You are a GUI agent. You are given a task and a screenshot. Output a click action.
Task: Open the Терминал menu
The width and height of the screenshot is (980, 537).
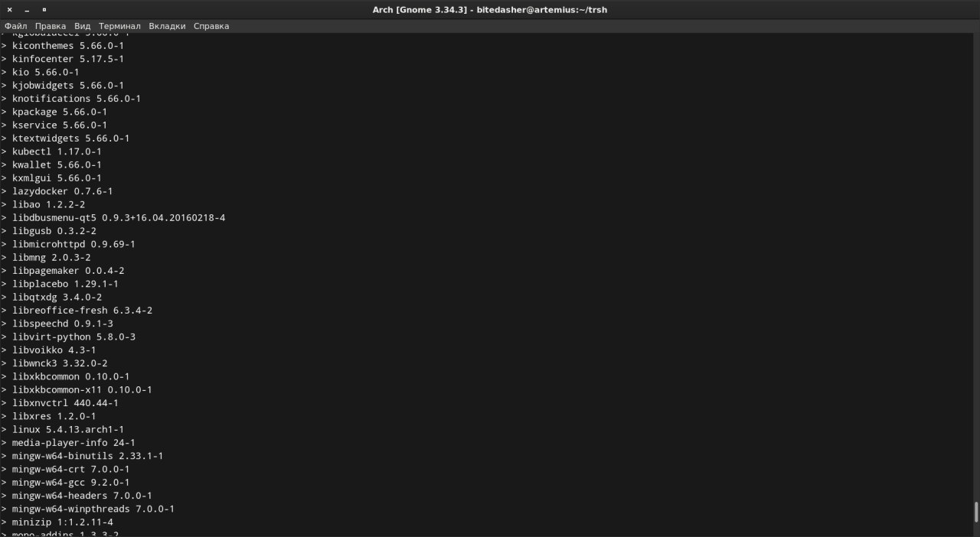[119, 26]
